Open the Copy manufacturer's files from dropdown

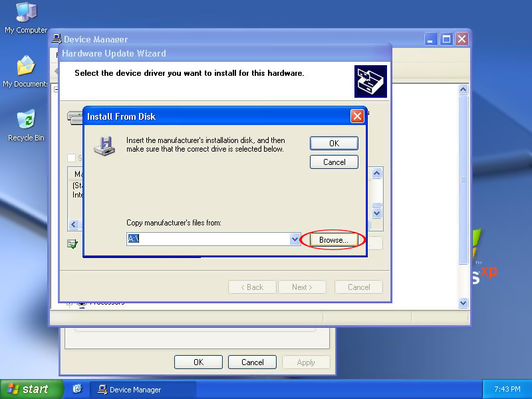295,239
